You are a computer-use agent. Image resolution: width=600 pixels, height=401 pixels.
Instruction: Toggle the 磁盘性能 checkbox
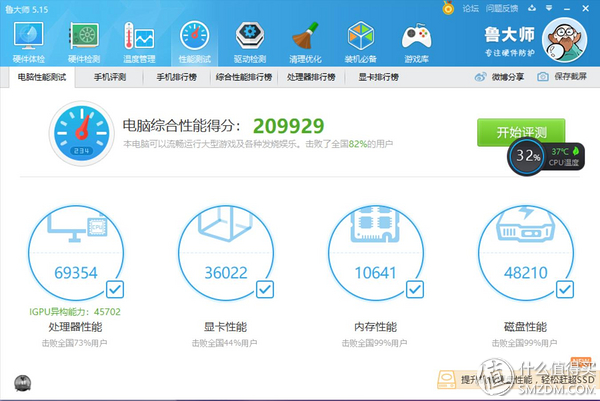pos(565,289)
